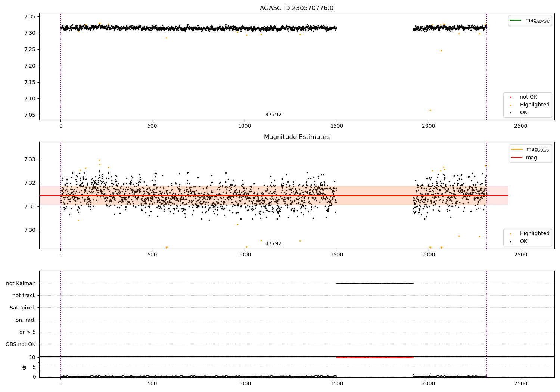Click the "Magnitude Estimates" plot title
The image size is (560, 392).
pos(296,137)
